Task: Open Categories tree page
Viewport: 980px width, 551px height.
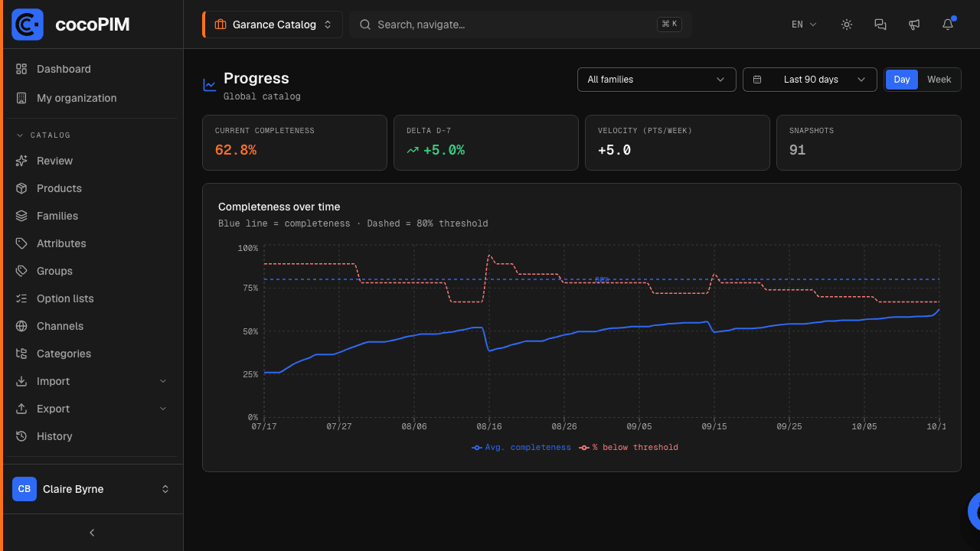Action: coord(92,354)
